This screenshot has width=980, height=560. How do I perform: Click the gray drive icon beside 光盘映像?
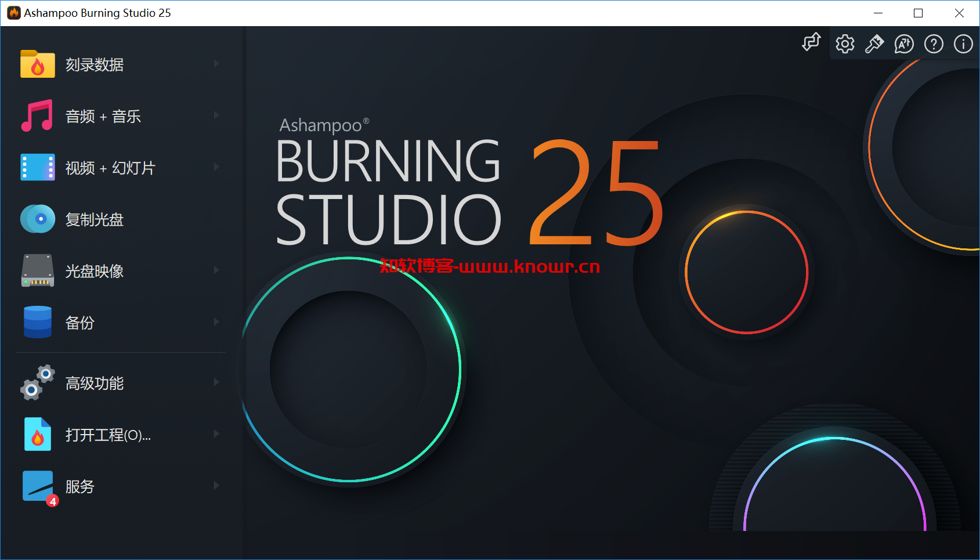pos(38,270)
